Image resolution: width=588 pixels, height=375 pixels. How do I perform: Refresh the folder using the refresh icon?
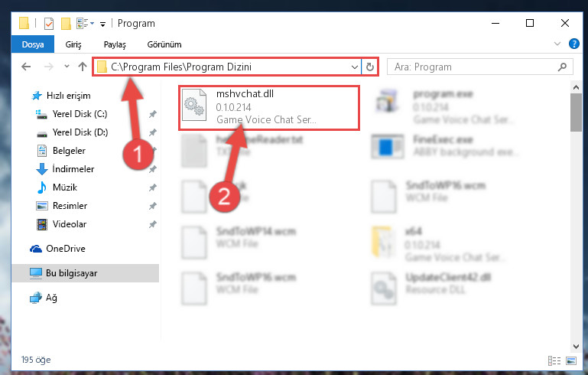coord(370,67)
